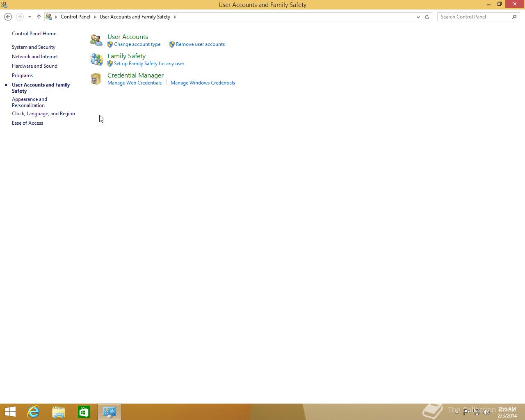Open the User Accounts category icon

point(96,40)
